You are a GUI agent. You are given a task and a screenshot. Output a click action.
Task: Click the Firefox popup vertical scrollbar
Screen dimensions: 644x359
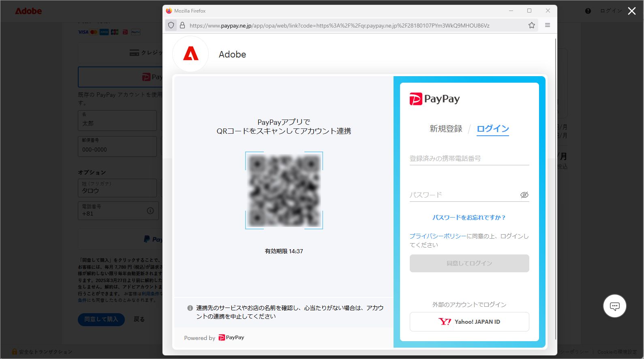coord(555,189)
